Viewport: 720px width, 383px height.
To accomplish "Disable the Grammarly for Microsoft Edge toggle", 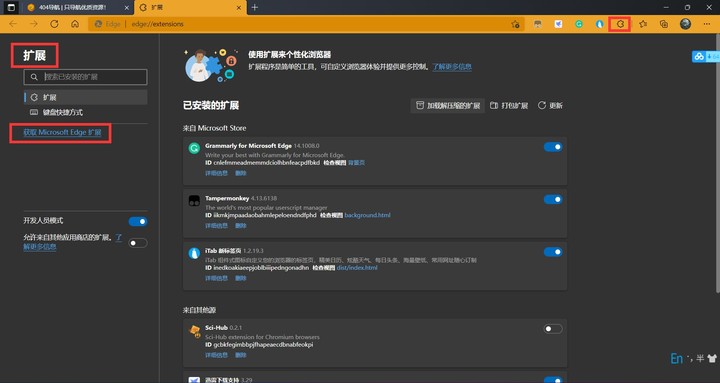I will point(553,147).
